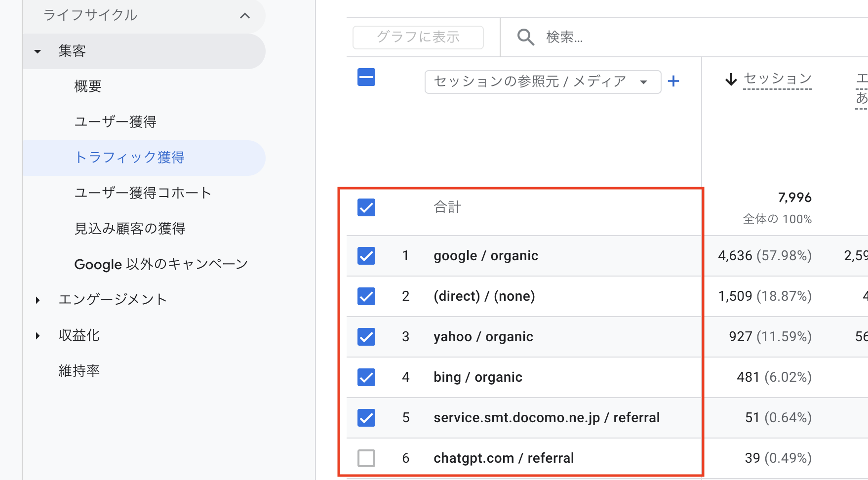868x480 pixels.
Task: Collapse the 集客 tree section
Action: [x=38, y=51]
